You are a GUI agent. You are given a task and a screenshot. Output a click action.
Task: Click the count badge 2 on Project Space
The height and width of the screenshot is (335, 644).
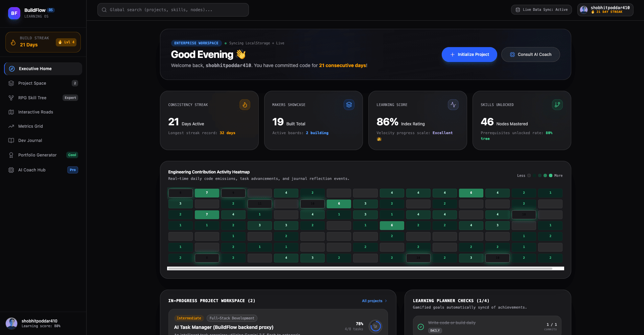coord(75,83)
